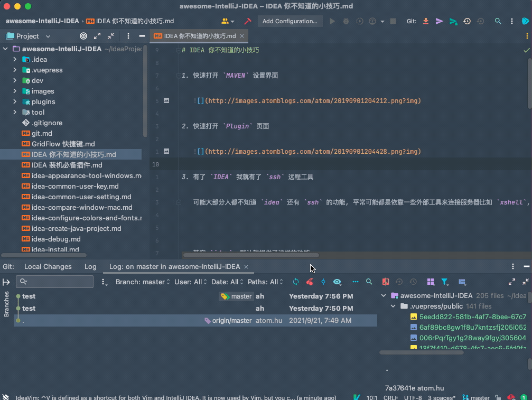The width and height of the screenshot is (532, 400).
Task: Click the Git Rollback icon
Action: 480,21
